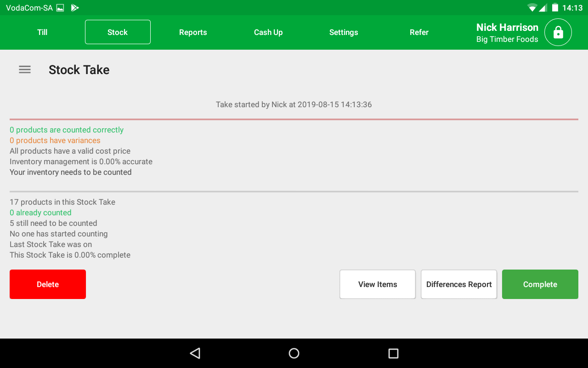Open the hamburger menu beside Stock Take
588x368 pixels.
click(x=25, y=69)
